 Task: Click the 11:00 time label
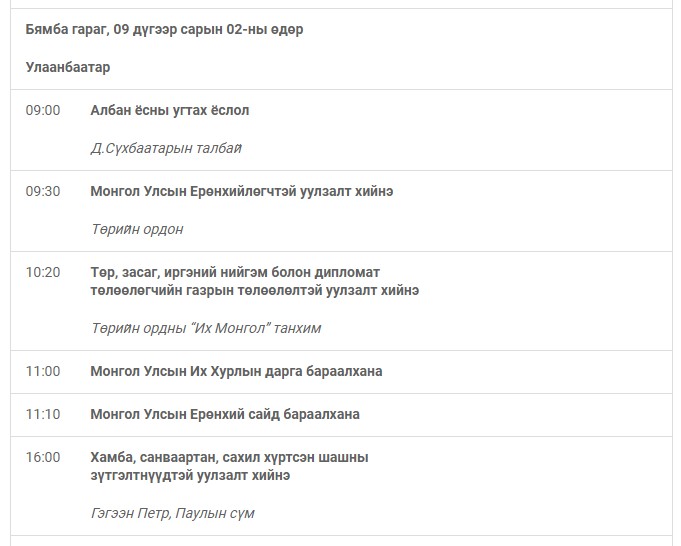[x=43, y=371]
